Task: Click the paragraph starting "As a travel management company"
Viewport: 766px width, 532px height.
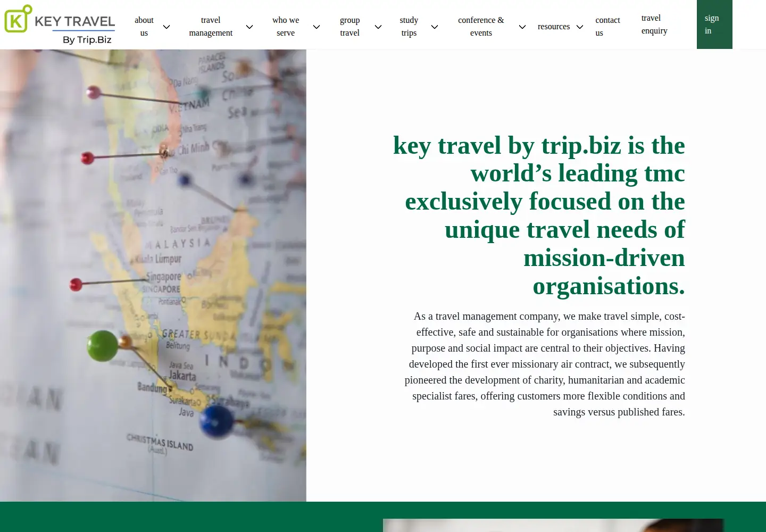Action: (x=545, y=364)
